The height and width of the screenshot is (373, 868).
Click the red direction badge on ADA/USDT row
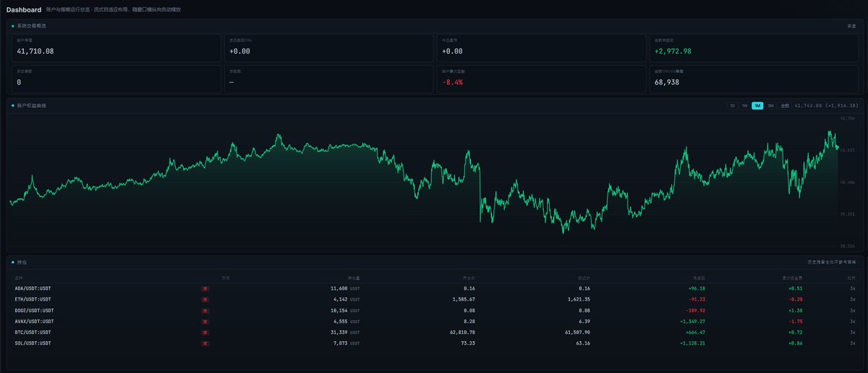coord(205,288)
